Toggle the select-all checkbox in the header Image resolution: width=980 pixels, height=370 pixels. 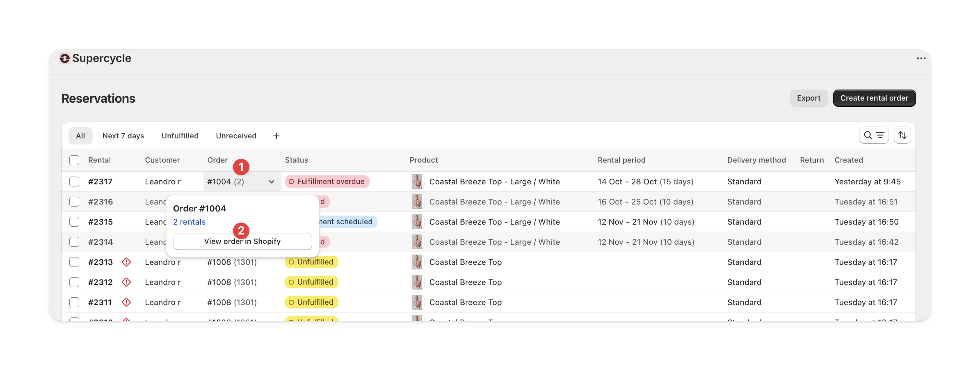[74, 160]
